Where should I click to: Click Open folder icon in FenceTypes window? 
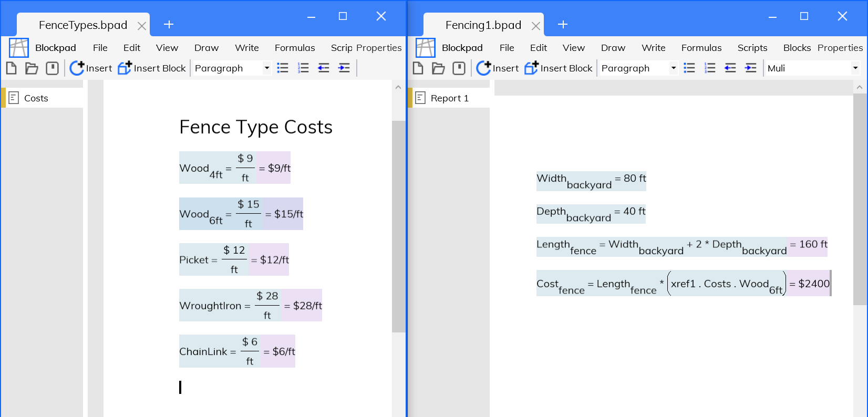point(32,68)
